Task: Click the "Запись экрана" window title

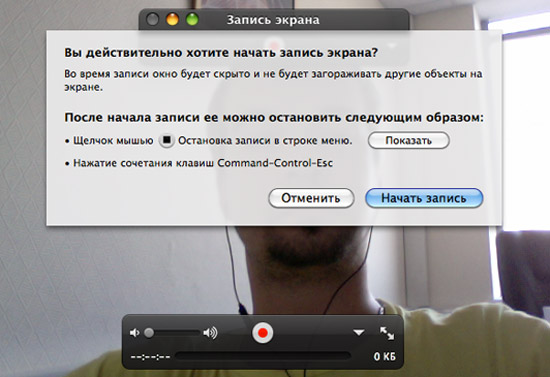Action: pyautogui.click(x=273, y=20)
